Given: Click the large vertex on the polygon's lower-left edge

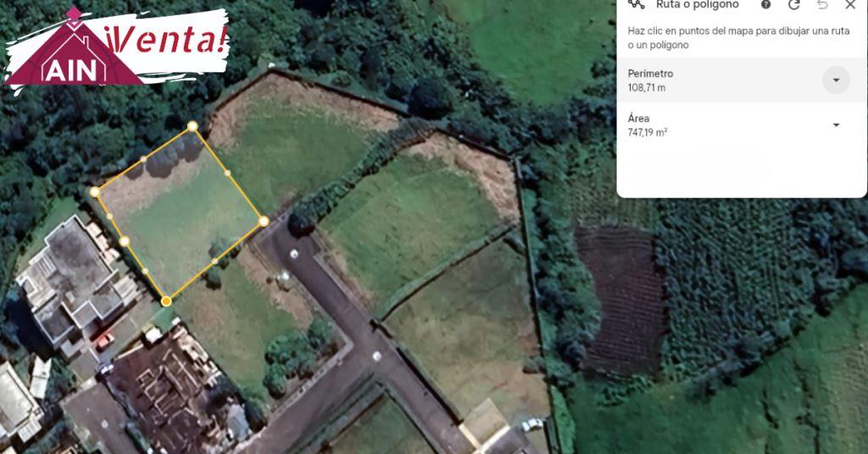Looking at the screenshot, I should 125,241.
